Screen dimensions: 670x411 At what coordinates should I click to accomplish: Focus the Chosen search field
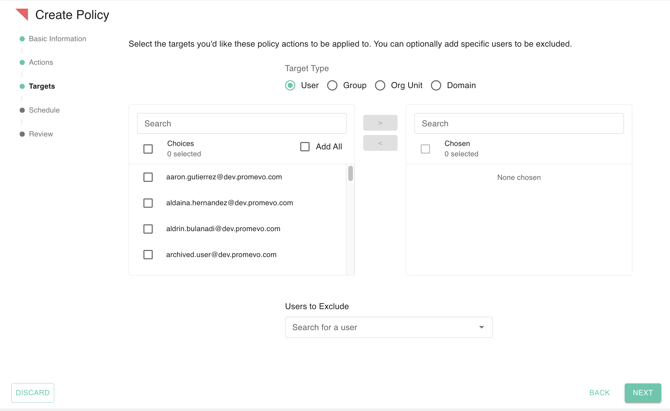click(519, 123)
